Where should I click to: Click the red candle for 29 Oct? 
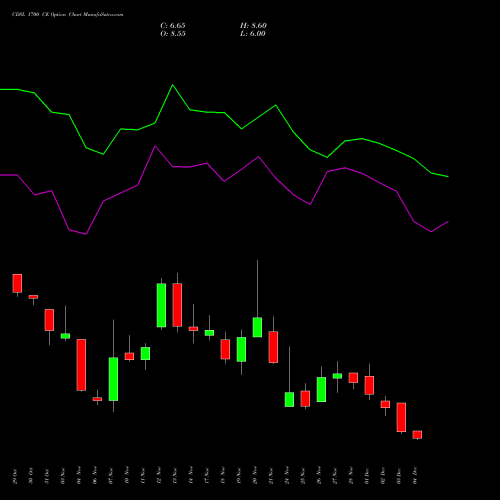click(17, 283)
